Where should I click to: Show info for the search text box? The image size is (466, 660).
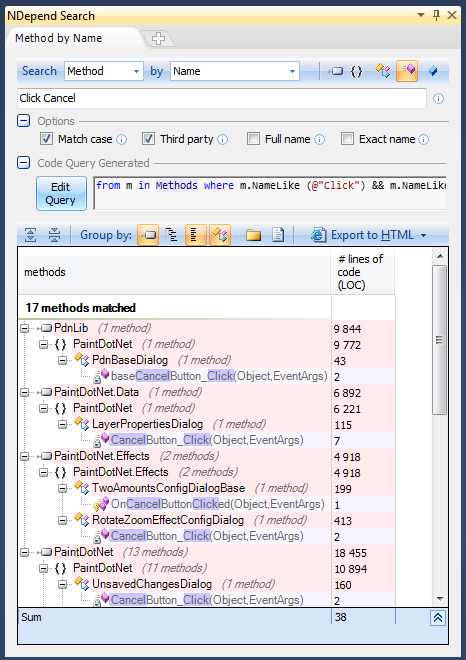(438, 98)
